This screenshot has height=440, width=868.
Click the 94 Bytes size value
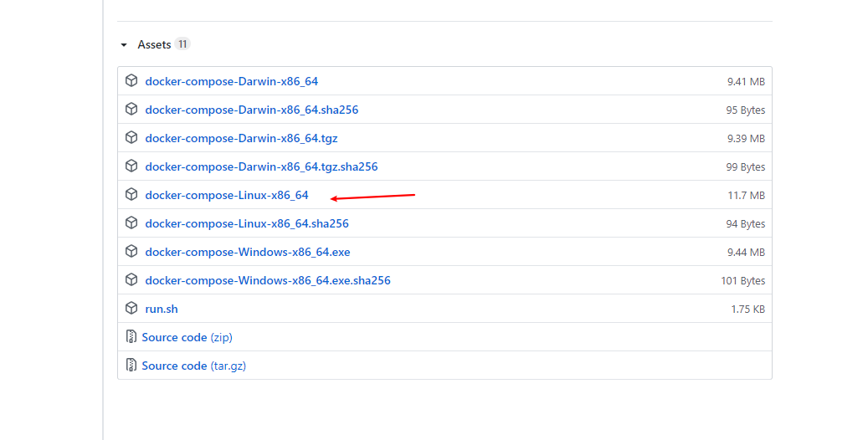tap(745, 224)
